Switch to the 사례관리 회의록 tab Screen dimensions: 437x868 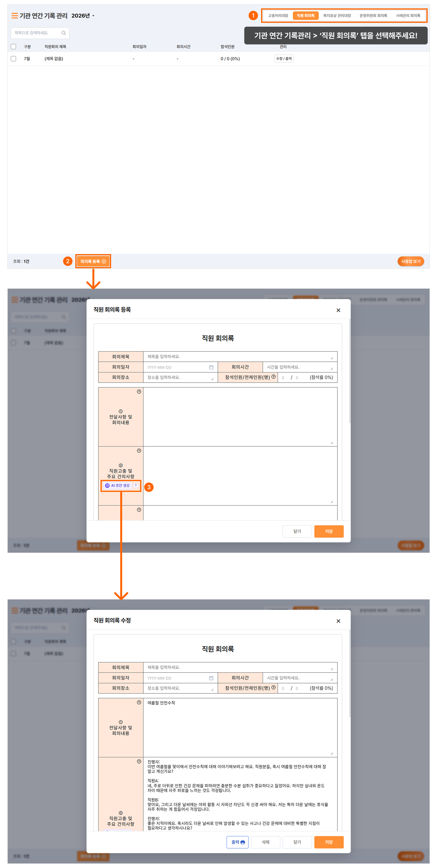(x=408, y=16)
